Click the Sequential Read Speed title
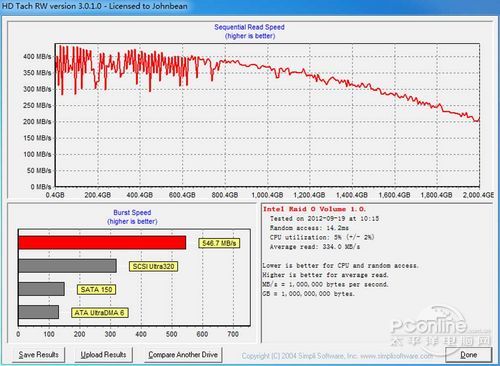 tap(249, 27)
